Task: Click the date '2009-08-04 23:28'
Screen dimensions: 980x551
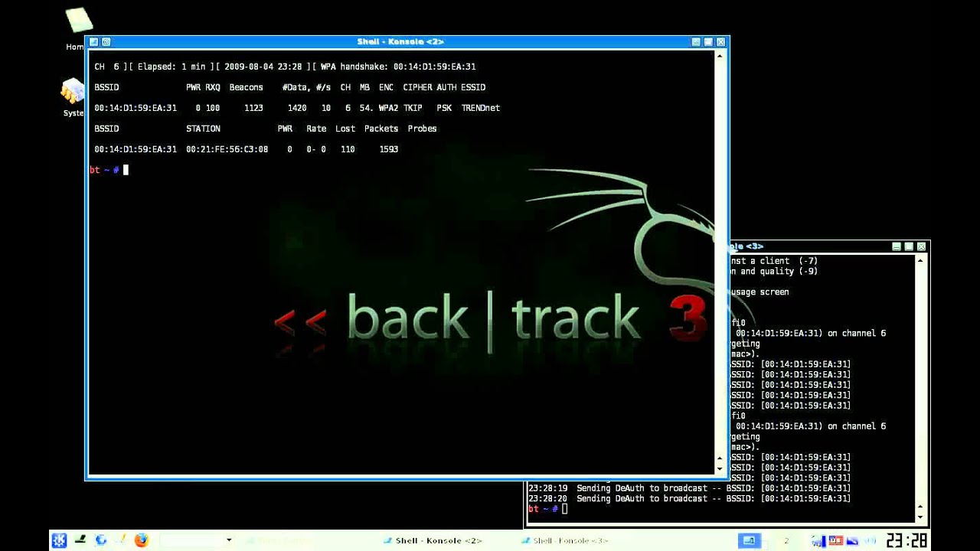Action: [263, 67]
